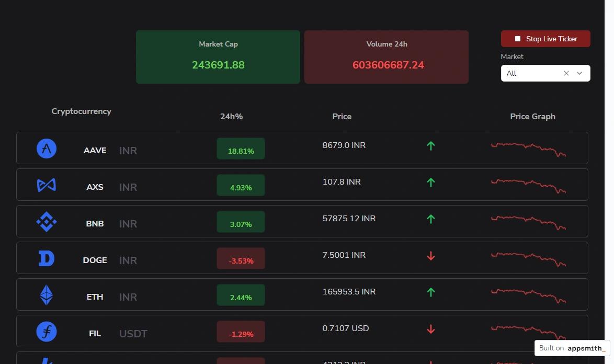614x364 pixels.
Task: Open the DOGE price graph
Action: coord(528,259)
